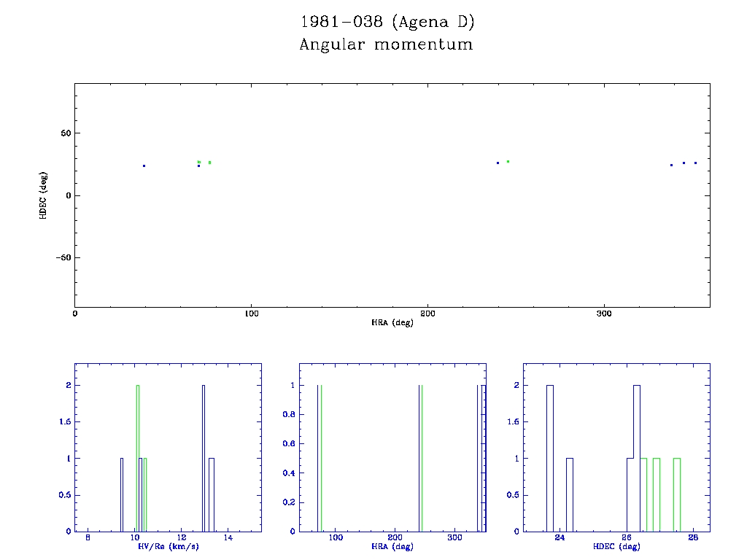The image size is (747, 560).
Task: Click the blue bar of height 2 in the HV/Re histogram
Action: coord(204,458)
